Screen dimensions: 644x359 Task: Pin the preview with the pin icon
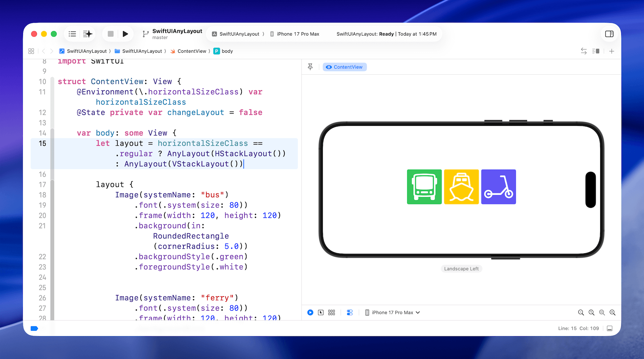click(310, 67)
